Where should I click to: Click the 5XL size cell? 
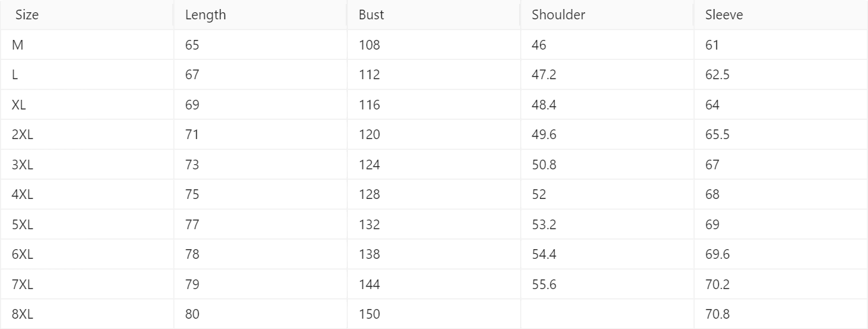click(87, 225)
